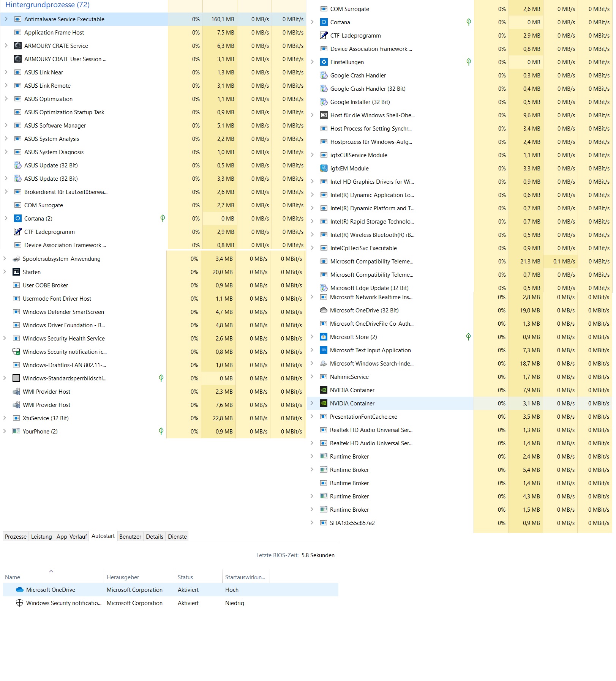Click the Spoolersubsystem-Anwendung printer icon

pyautogui.click(x=16, y=259)
